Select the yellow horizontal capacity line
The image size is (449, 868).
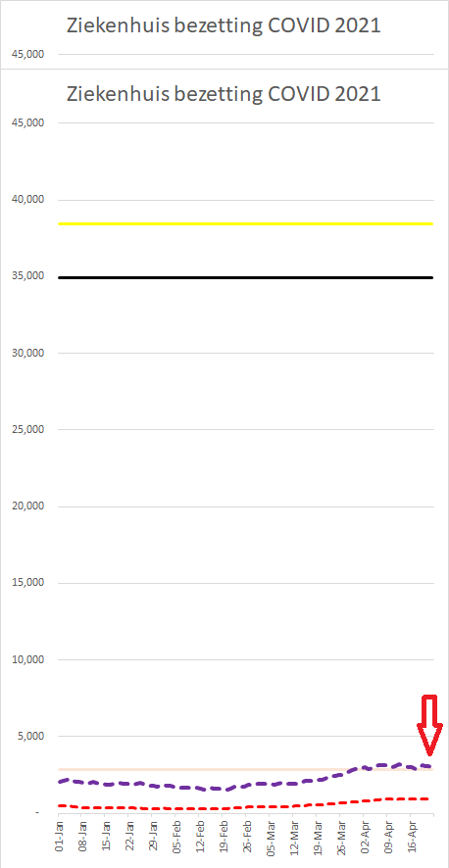point(245,223)
